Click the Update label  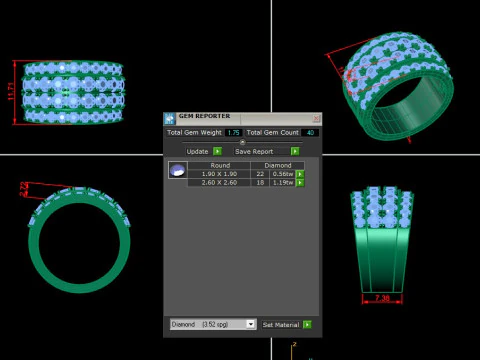197,151
